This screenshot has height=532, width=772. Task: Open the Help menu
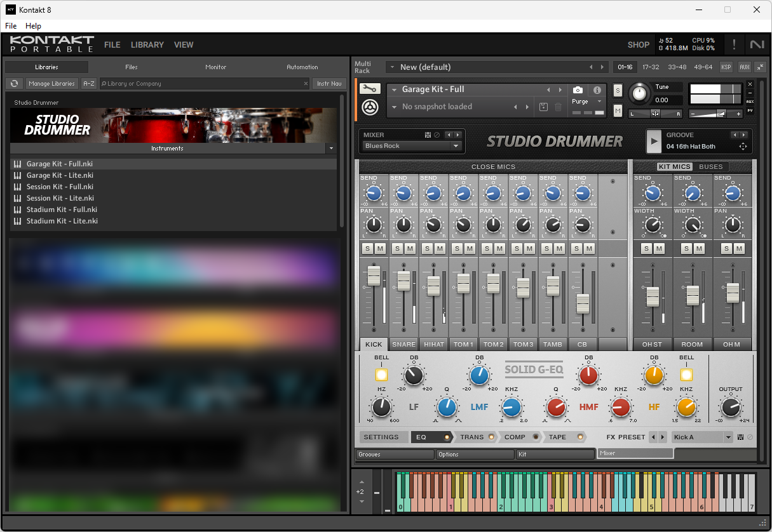33,26
